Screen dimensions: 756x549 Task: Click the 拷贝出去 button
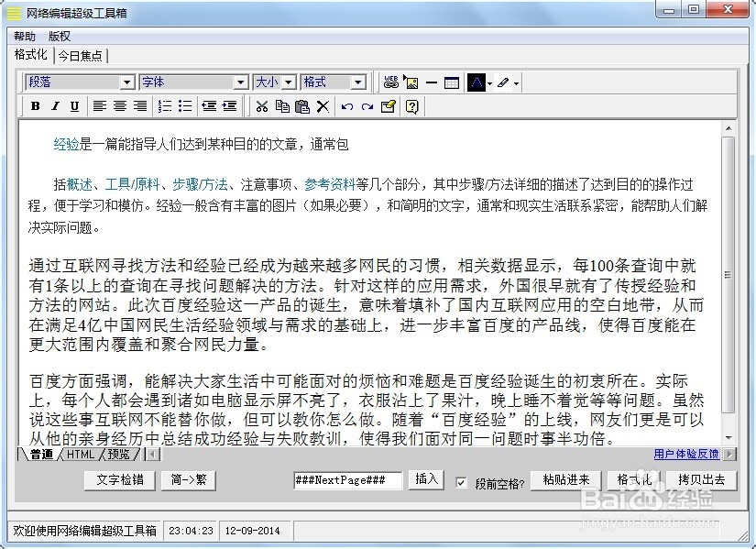point(702,480)
